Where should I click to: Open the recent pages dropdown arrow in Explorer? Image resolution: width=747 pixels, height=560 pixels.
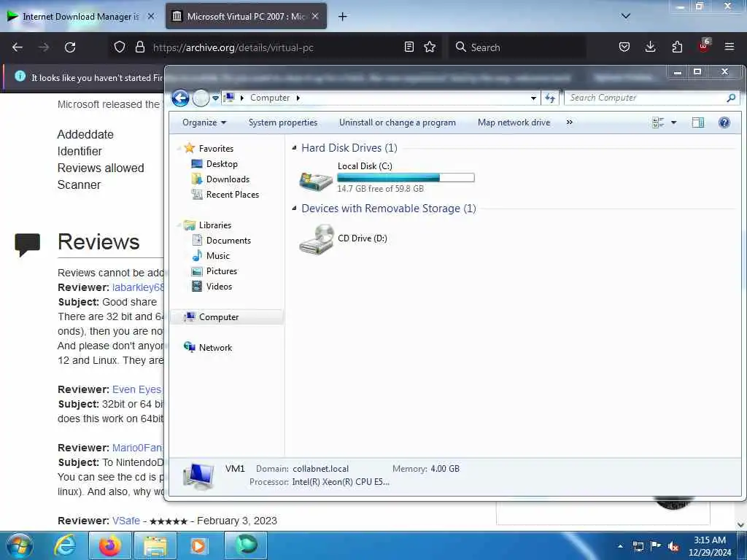click(215, 98)
